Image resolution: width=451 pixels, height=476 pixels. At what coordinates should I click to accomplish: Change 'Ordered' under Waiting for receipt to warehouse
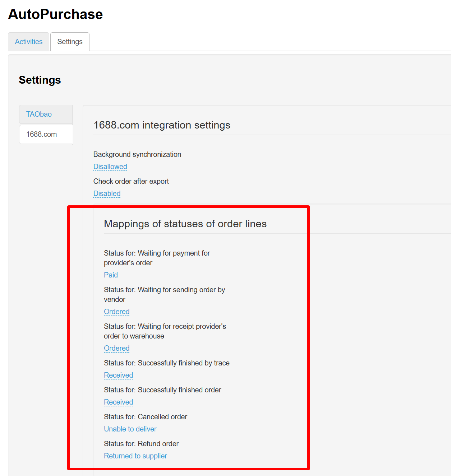click(116, 348)
